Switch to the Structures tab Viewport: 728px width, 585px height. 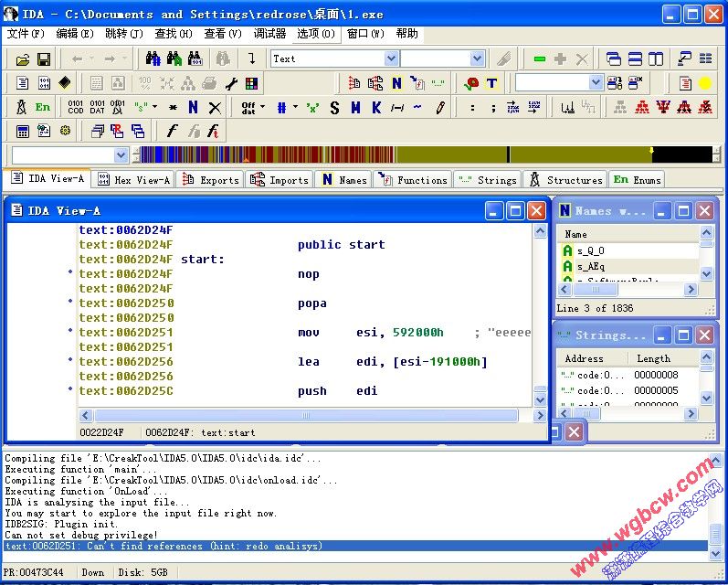click(x=565, y=180)
